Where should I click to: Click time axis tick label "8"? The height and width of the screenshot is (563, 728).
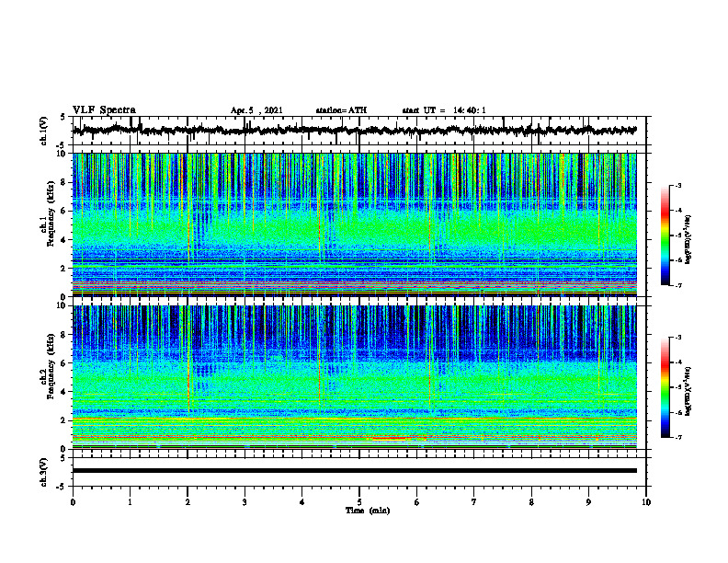pyautogui.click(x=531, y=502)
